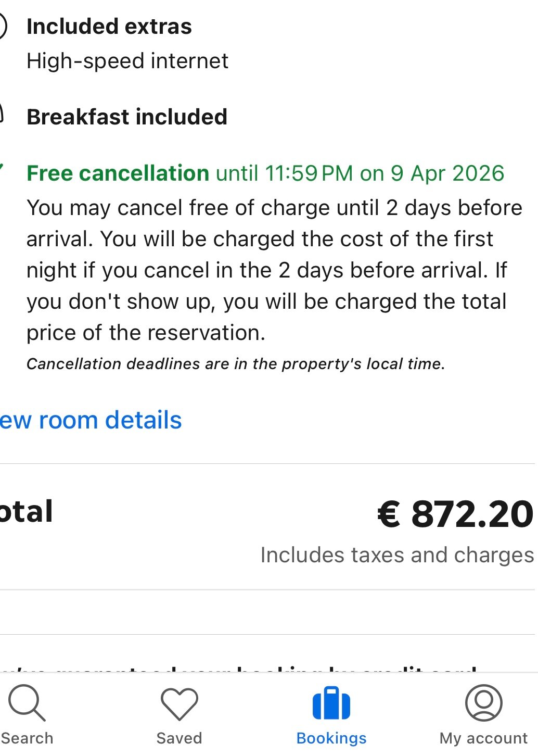Select the Search tab label
Viewport: 538px width, 756px height.
click(27, 738)
